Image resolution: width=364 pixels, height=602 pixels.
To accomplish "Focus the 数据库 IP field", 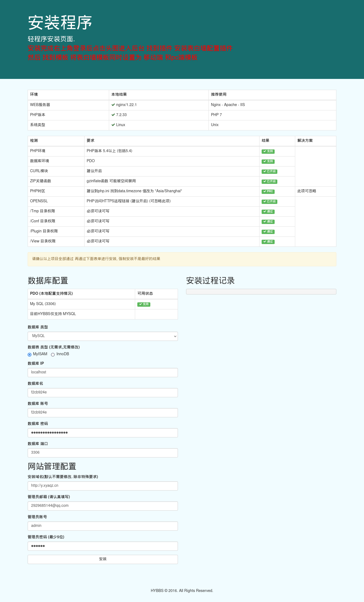I will click(103, 373).
